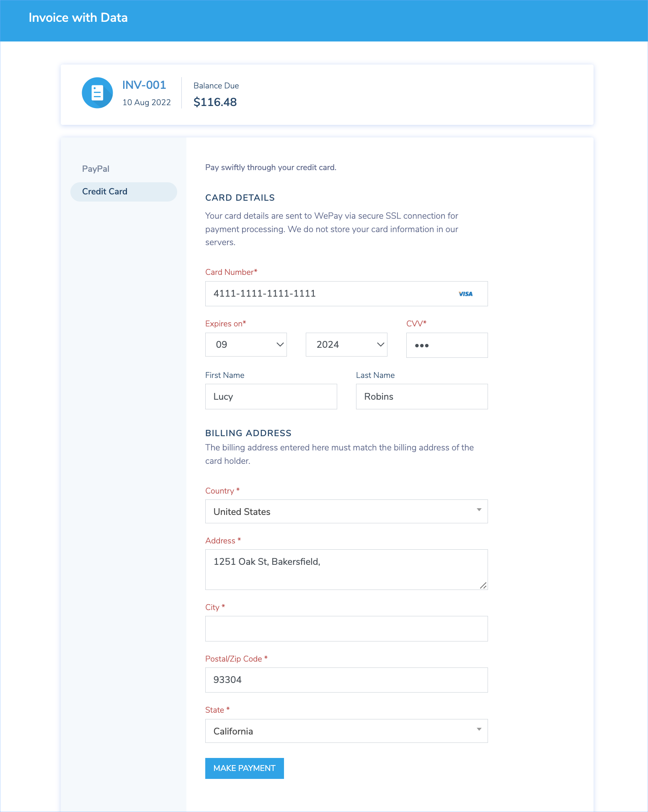Open the expiry year dropdown showing 2024
The width and height of the screenshot is (648, 812).
tap(346, 344)
